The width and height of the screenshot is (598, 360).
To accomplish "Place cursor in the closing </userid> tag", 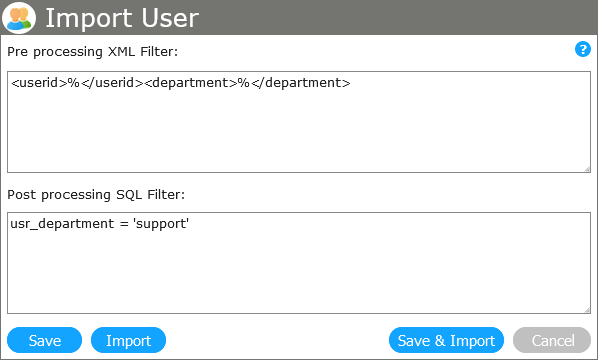I will point(113,83).
